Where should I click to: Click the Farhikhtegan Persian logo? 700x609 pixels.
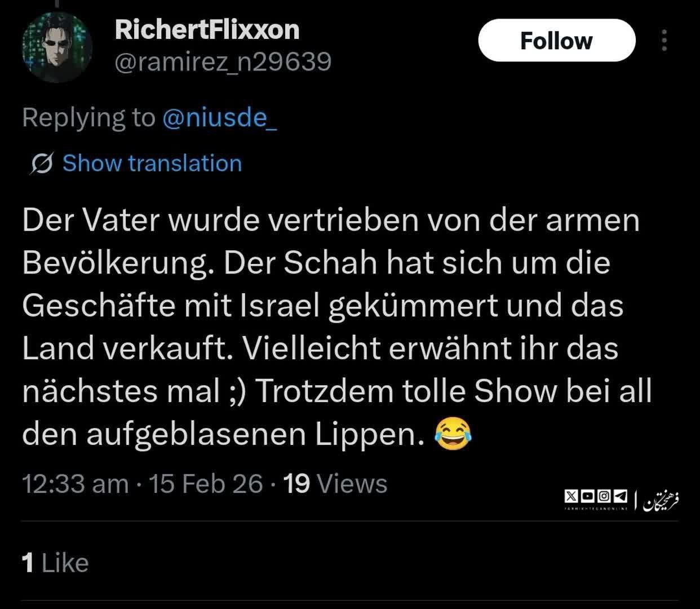click(x=661, y=500)
